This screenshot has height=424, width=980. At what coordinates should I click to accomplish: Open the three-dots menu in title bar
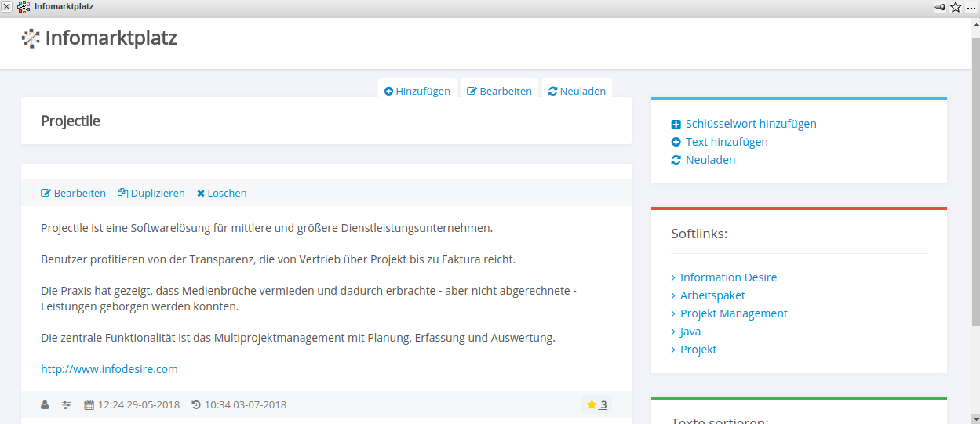971,7
